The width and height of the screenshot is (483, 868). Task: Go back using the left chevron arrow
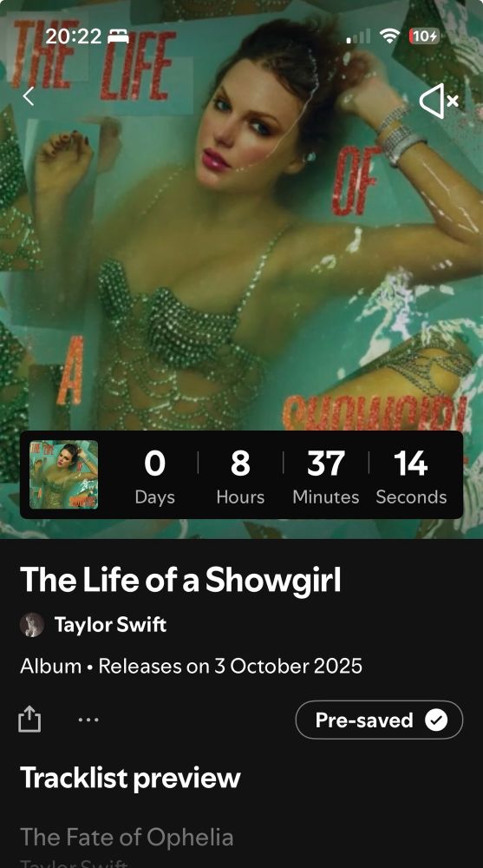pyautogui.click(x=29, y=96)
